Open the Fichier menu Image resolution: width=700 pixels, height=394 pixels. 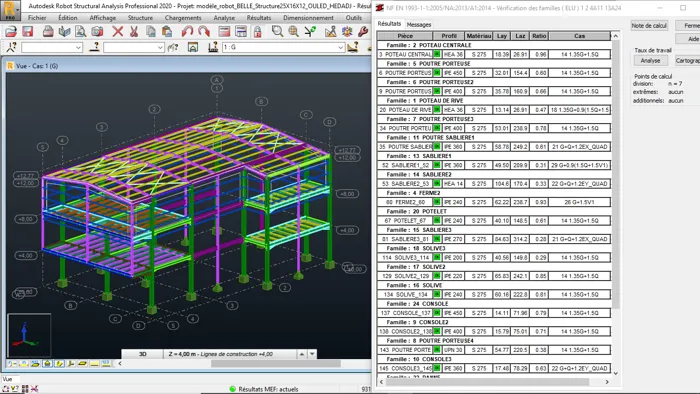pyautogui.click(x=37, y=18)
